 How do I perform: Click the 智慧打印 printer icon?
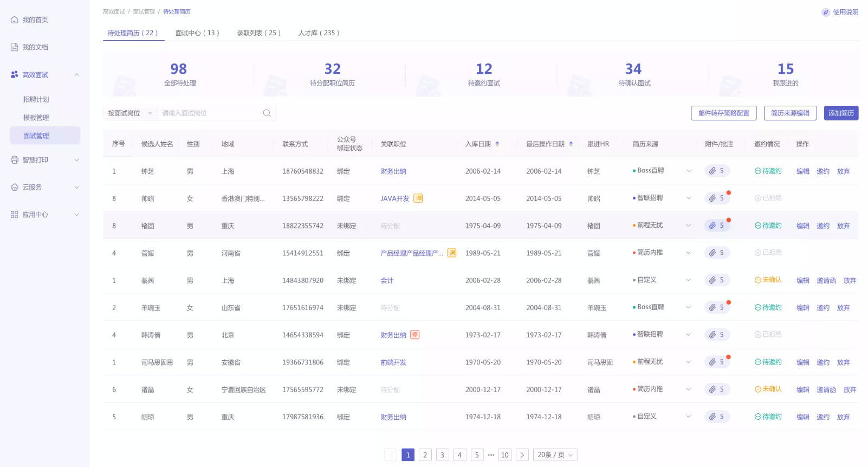pos(15,160)
